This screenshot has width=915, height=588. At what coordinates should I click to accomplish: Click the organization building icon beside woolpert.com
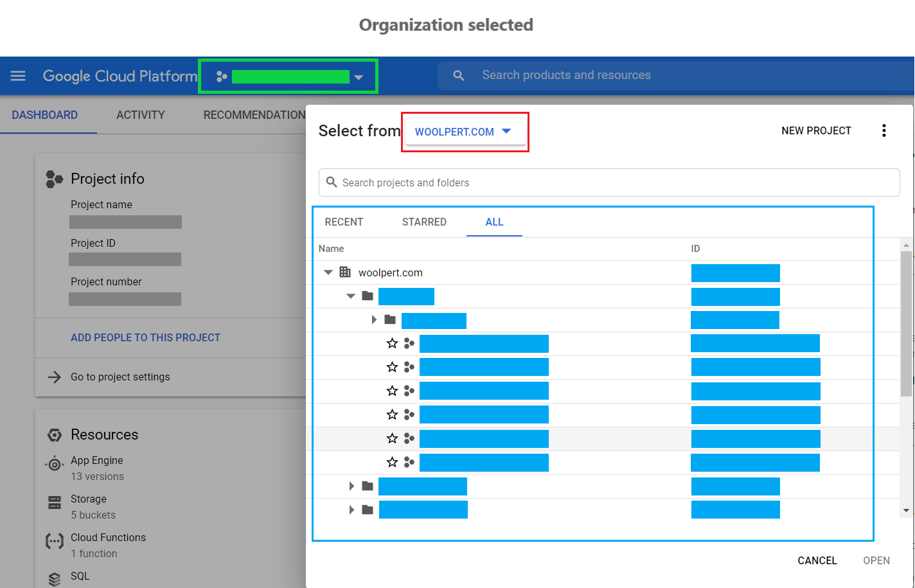(345, 272)
